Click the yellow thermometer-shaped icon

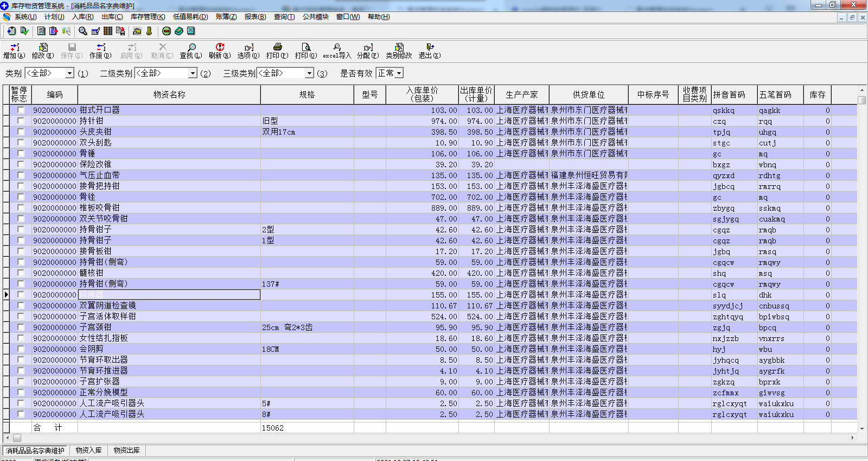(x=149, y=31)
